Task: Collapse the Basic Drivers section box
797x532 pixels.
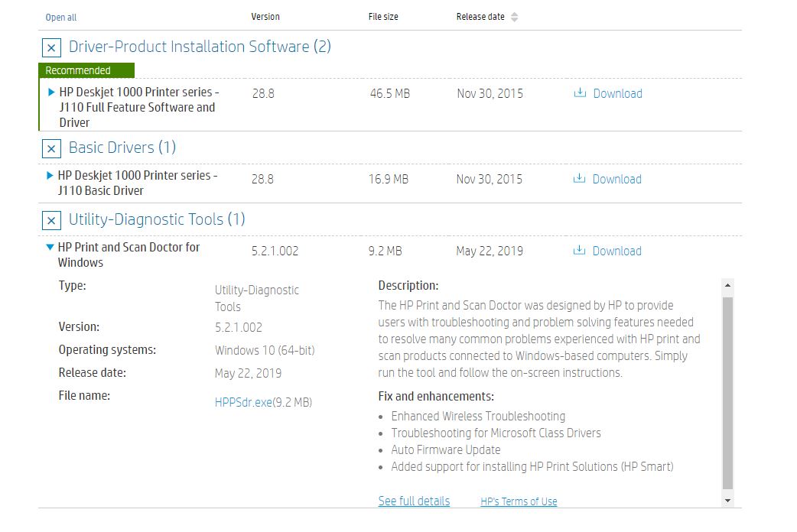Action: tap(51, 149)
